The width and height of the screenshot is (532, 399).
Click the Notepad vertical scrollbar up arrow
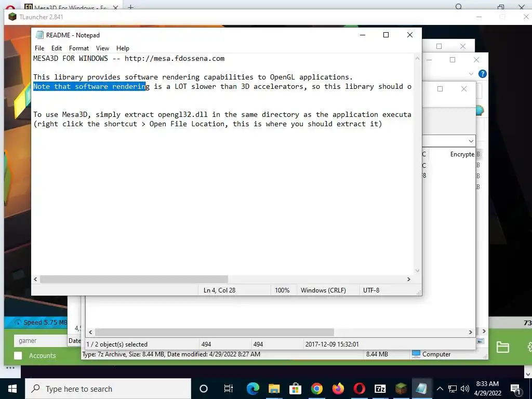click(417, 58)
